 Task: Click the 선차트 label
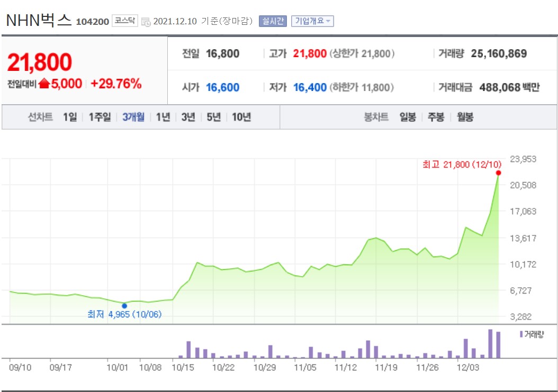click(x=40, y=117)
